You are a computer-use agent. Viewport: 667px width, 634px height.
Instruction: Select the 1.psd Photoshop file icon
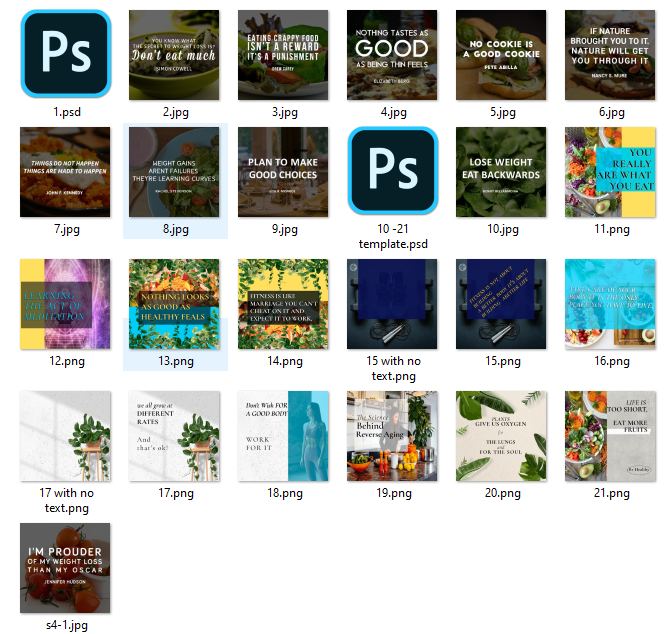click(x=65, y=55)
